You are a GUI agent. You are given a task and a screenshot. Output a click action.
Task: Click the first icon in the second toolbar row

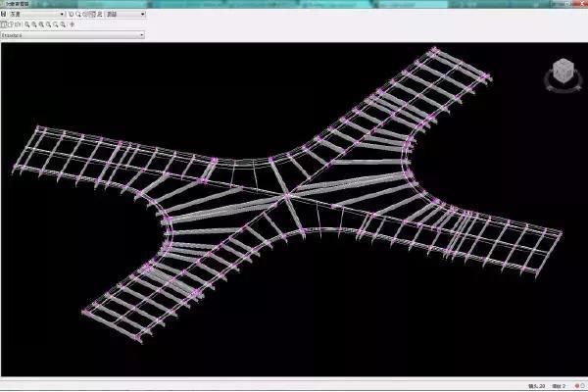(4, 24)
